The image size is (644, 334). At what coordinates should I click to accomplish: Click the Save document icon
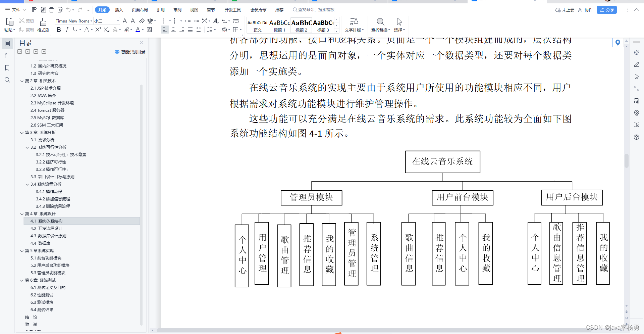(35, 10)
